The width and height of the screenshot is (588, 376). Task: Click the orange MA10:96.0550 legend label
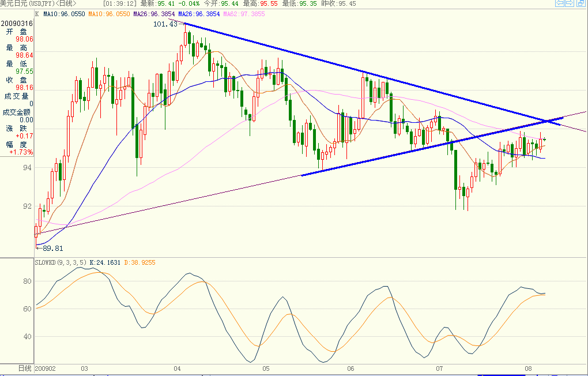click(x=109, y=14)
